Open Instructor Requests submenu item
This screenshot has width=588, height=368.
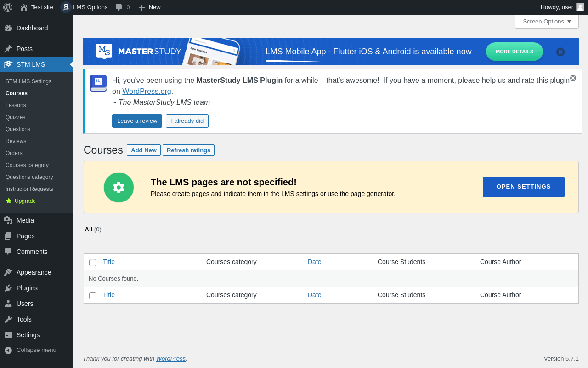(29, 189)
